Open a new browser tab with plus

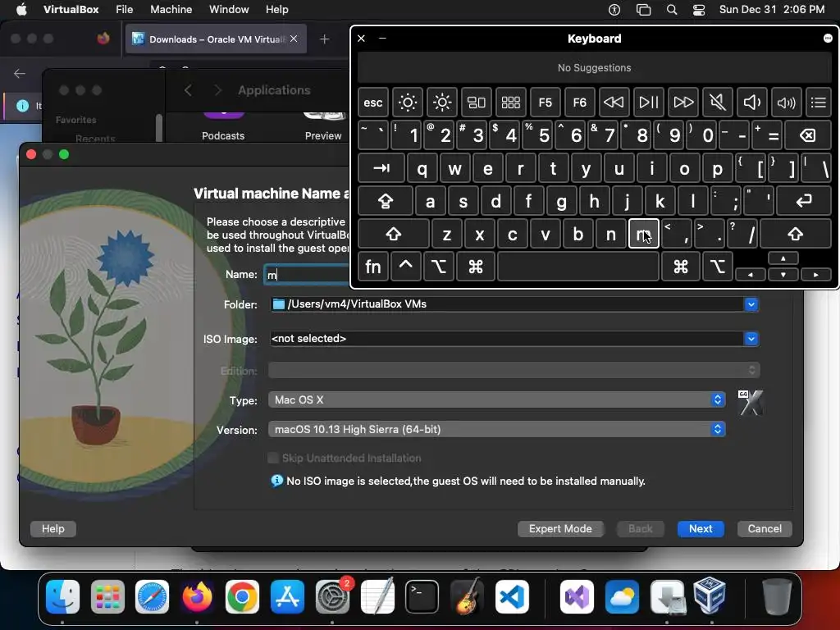coord(324,39)
